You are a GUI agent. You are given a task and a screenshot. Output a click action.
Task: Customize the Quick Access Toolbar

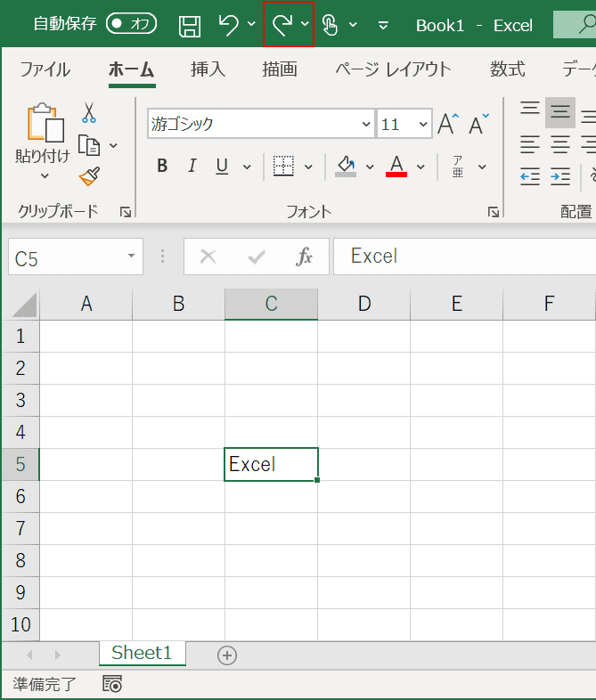[383, 26]
